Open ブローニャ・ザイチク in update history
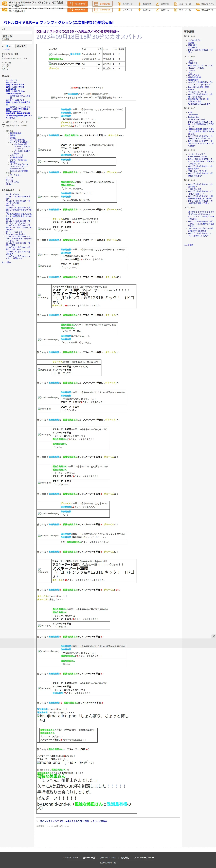This screenshot has width=216, height=868. click(197, 171)
